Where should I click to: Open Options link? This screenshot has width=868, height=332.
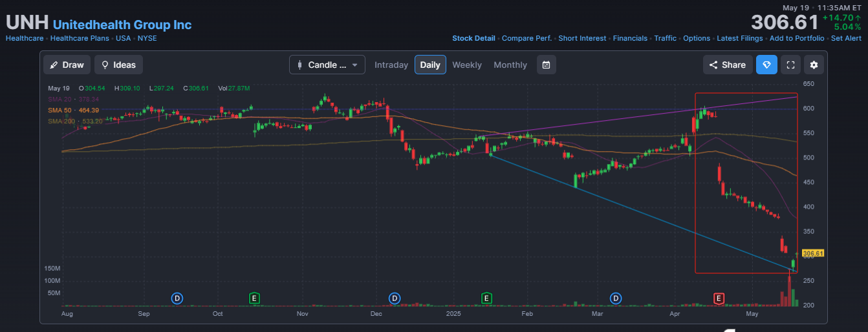pos(697,38)
